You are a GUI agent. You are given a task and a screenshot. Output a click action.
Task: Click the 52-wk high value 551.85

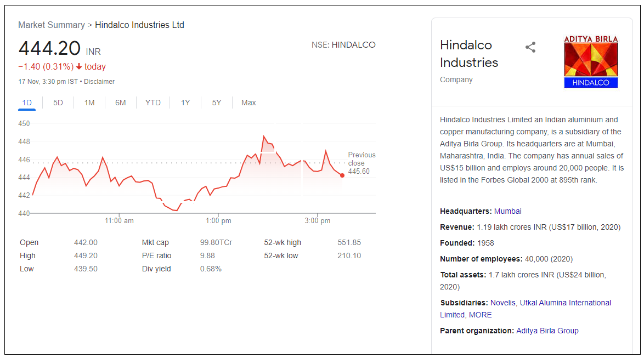pyautogui.click(x=349, y=243)
